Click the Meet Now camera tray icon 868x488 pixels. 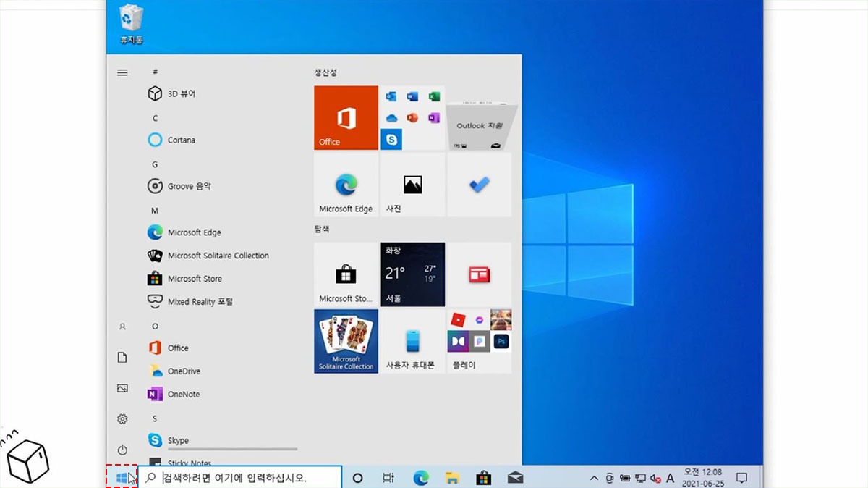(610, 478)
